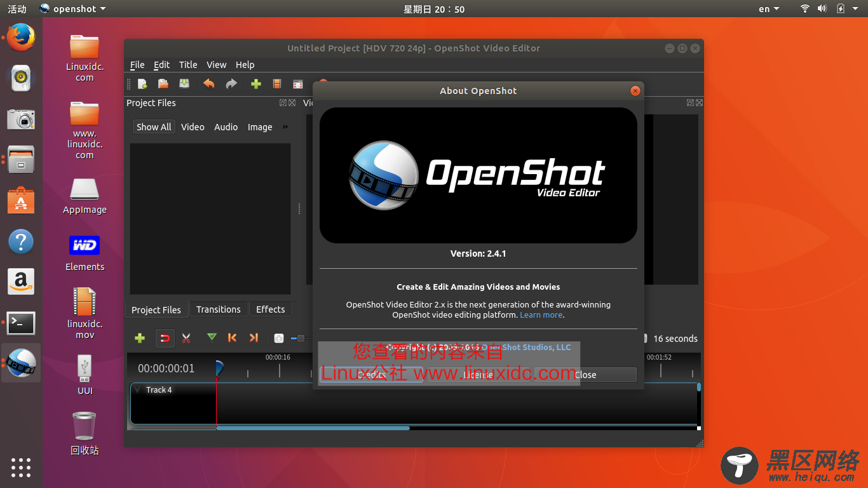Close the Video Preview panel
This screenshot has height=488, width=868.
click(699, 103)
